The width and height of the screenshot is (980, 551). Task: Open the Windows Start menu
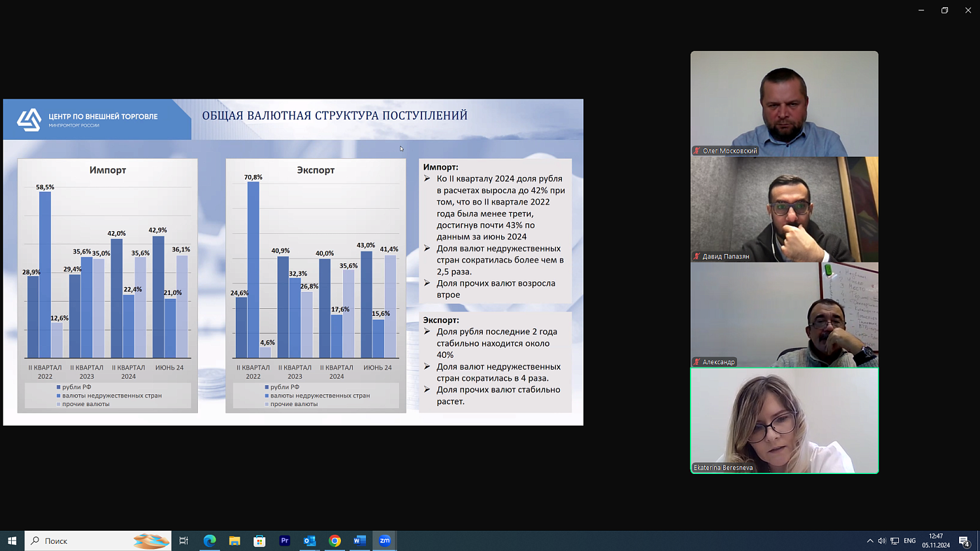coord(12,541)
